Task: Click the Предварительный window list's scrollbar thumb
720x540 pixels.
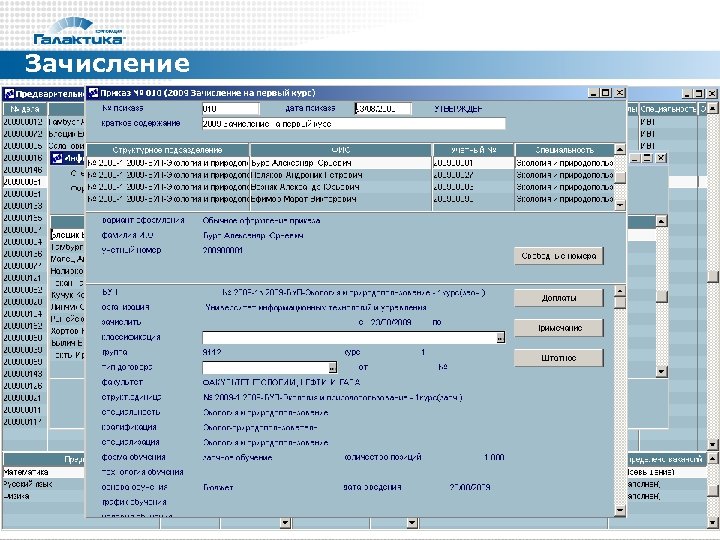Action: pos(713,276)
